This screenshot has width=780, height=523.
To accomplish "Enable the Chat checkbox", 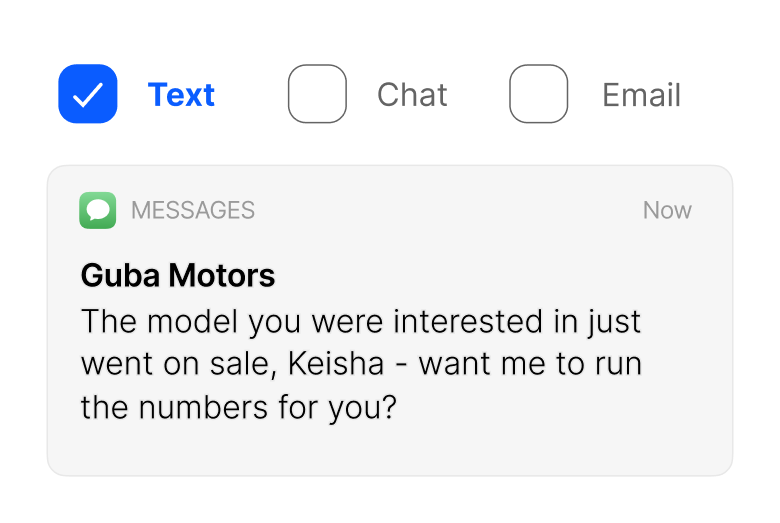I will 317,94.
